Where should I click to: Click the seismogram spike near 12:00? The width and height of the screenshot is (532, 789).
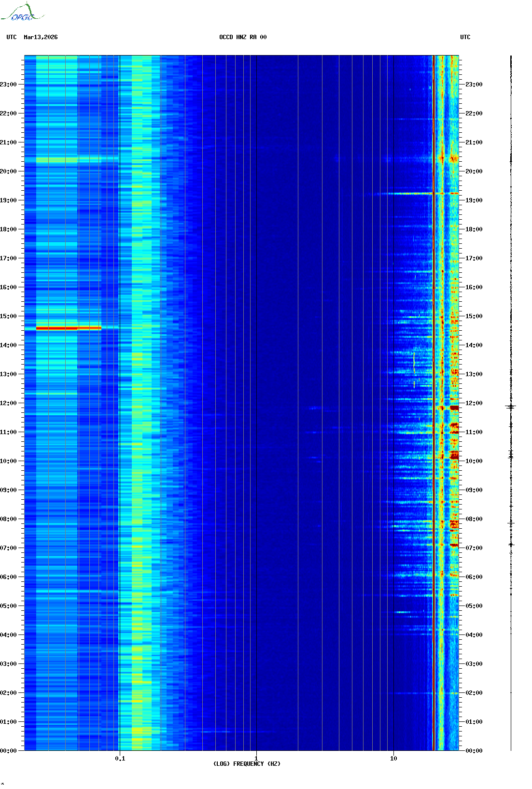pos(511,407)
